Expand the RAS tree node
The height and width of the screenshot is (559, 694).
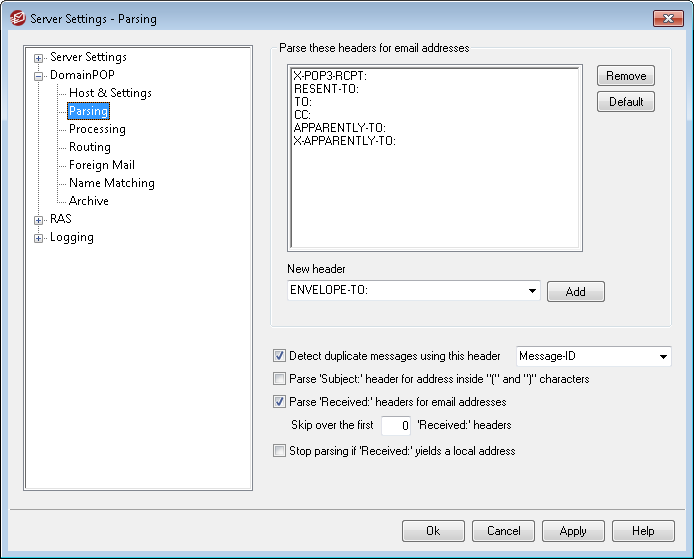coord(39,220)
